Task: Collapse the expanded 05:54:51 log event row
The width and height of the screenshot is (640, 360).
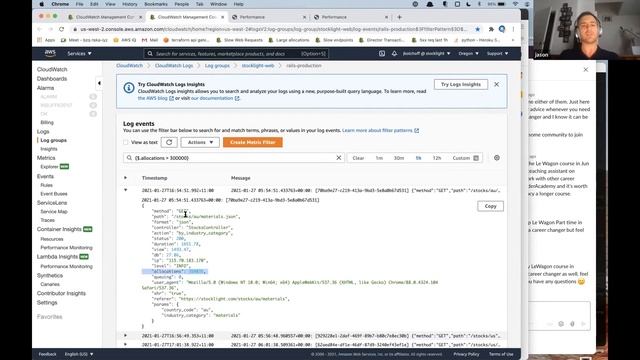Action: (125, 190)
